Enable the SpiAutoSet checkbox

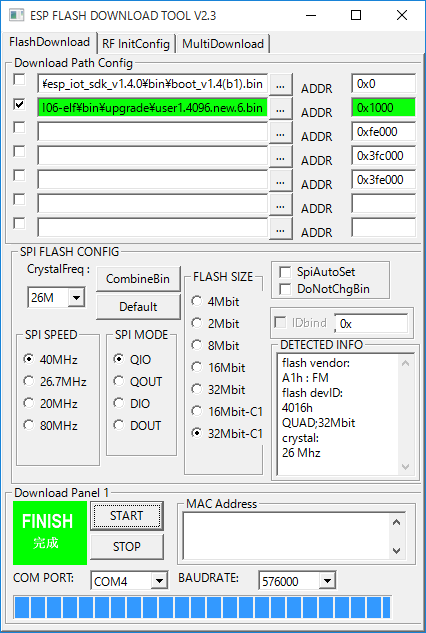285,272
